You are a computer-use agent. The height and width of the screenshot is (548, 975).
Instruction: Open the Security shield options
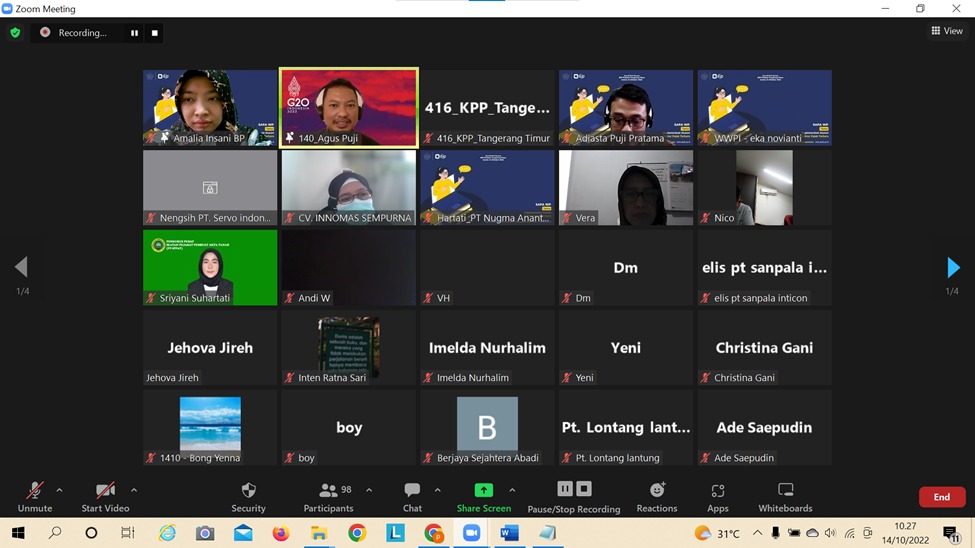[x=248, y=496]
